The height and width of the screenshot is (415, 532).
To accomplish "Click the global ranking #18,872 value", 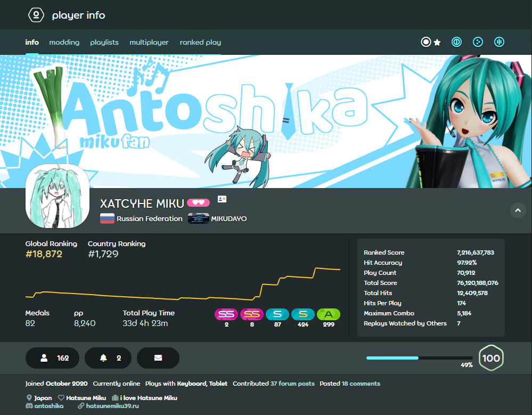I will pos(44,254).
